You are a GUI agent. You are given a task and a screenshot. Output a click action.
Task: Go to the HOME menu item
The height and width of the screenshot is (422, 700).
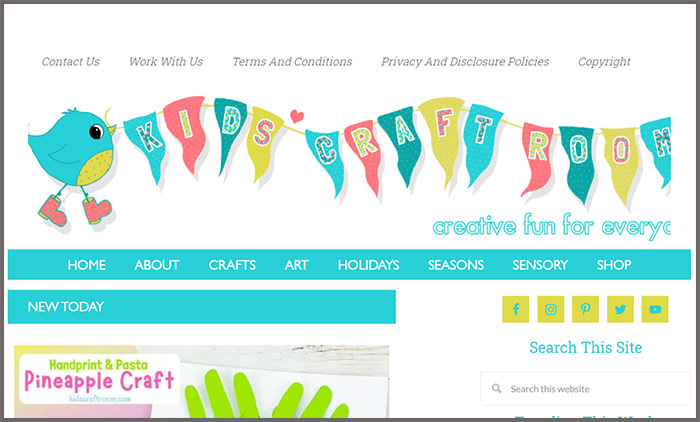pyautogui.click(x=87, y=265)
